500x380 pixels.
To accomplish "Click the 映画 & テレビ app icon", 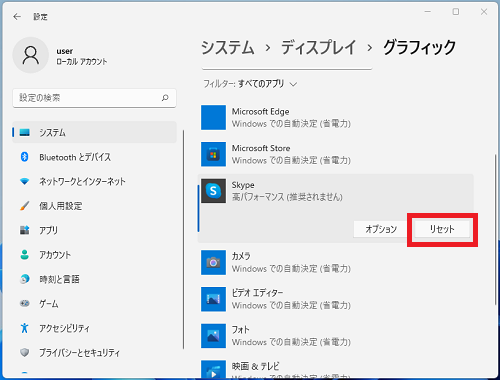I will click(x=213, y=369).
